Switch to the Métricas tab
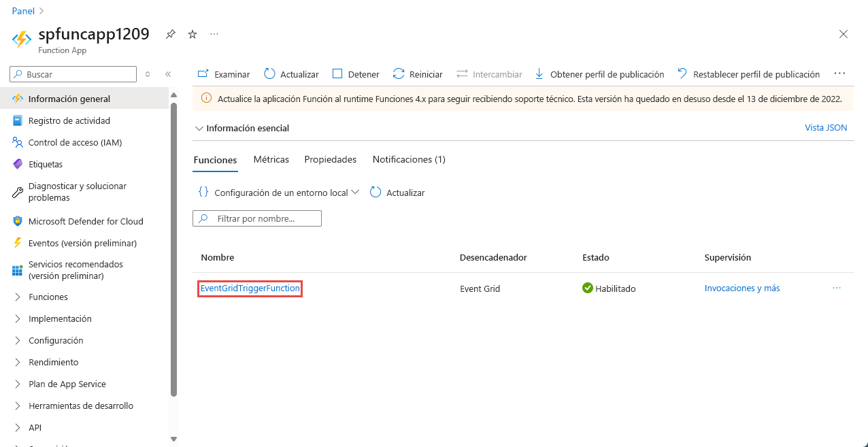The height and width of the screenshot is (447, 868). [x=271, y=159]
